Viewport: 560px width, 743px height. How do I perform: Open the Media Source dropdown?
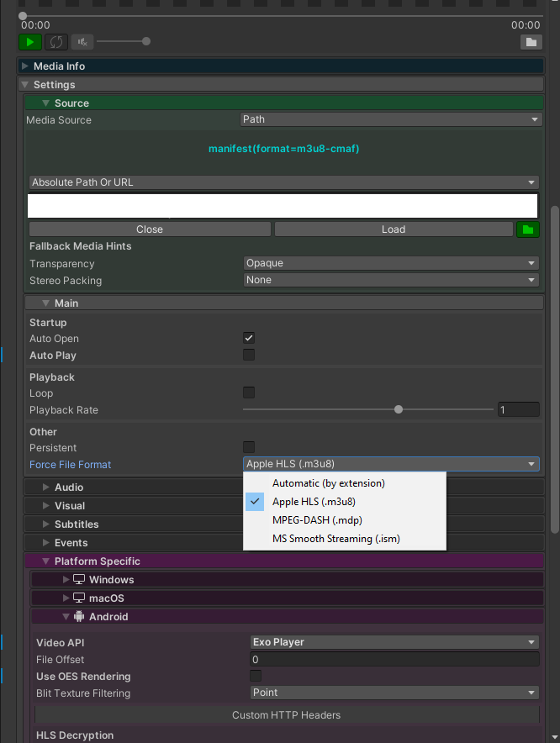391,119
